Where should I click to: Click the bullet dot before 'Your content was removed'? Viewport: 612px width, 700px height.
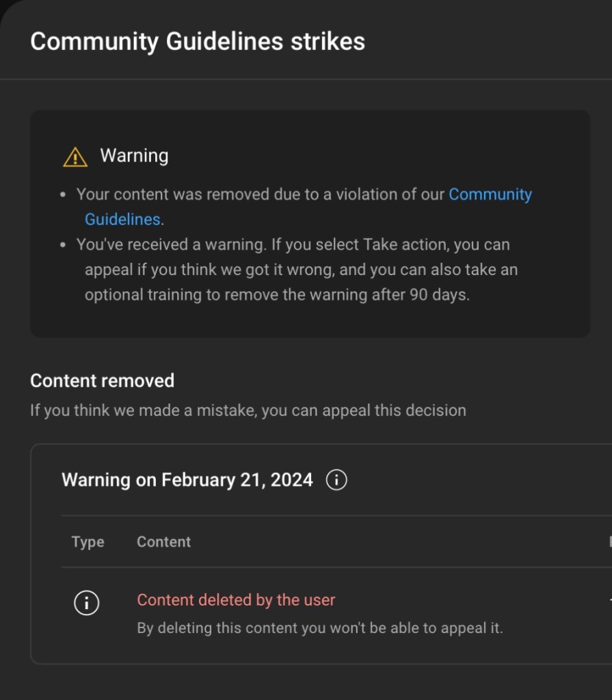pos(64,195)
